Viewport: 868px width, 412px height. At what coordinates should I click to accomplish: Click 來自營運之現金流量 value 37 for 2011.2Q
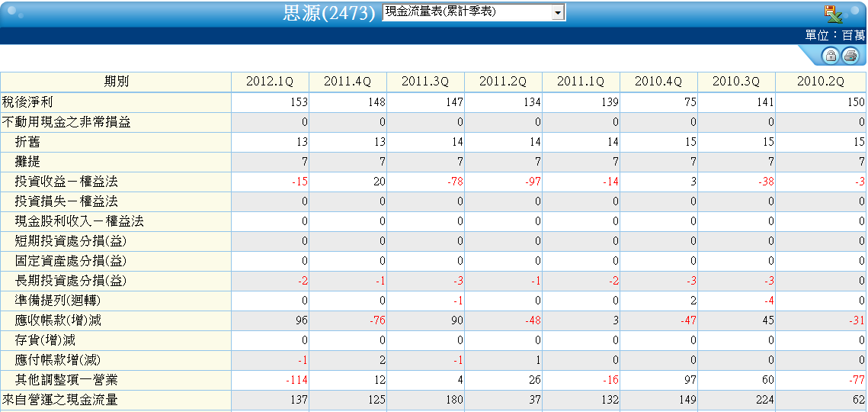click(535, 401)
